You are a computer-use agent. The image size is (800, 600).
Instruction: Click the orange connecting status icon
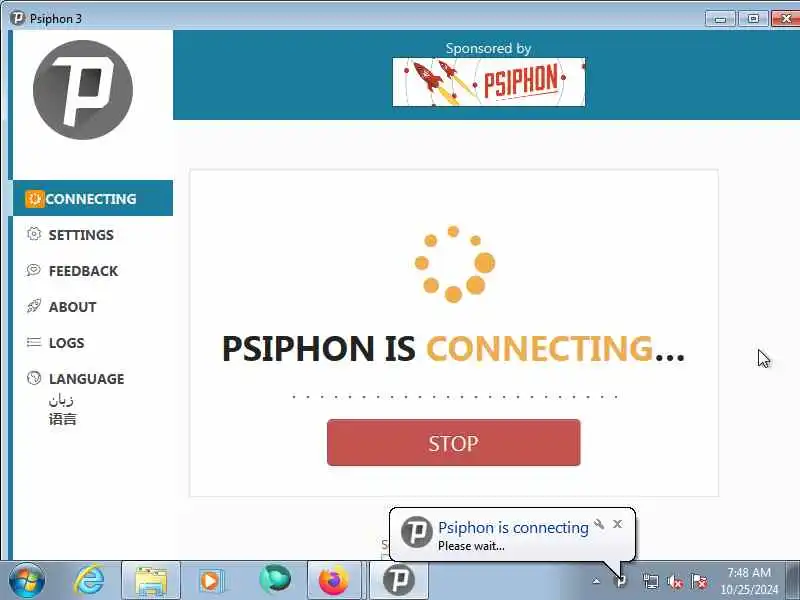coord(34,199)
